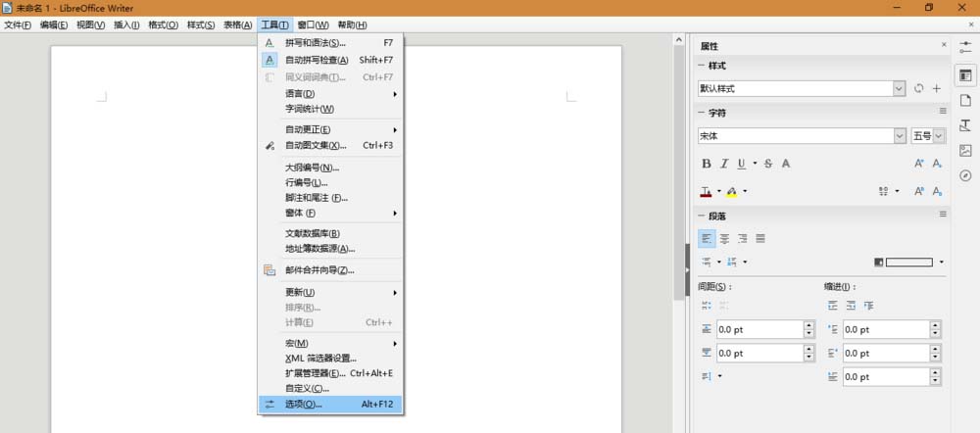Center the paragraph in sidebar

[x=724, y=239]
